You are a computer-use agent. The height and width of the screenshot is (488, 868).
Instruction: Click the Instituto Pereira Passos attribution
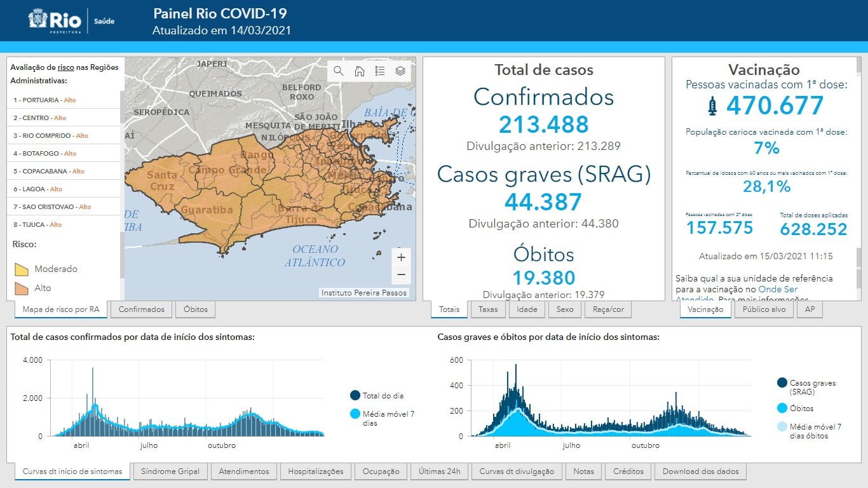(363, 293)
